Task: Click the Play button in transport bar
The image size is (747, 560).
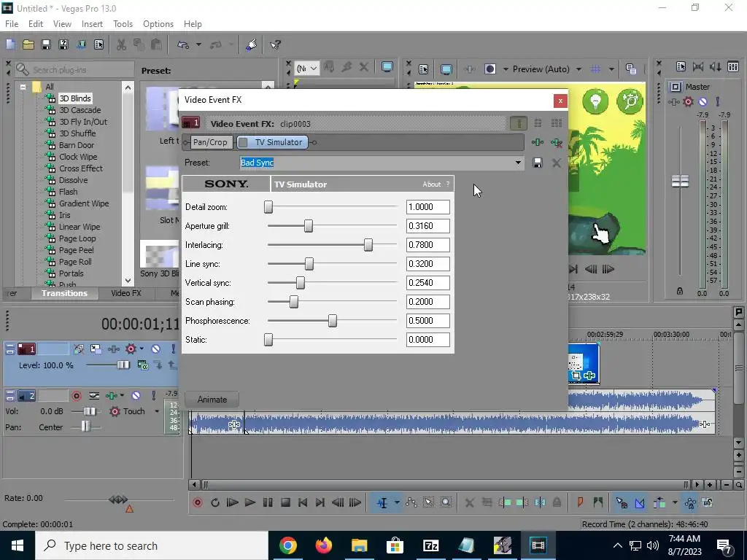Action: point(249,502)
